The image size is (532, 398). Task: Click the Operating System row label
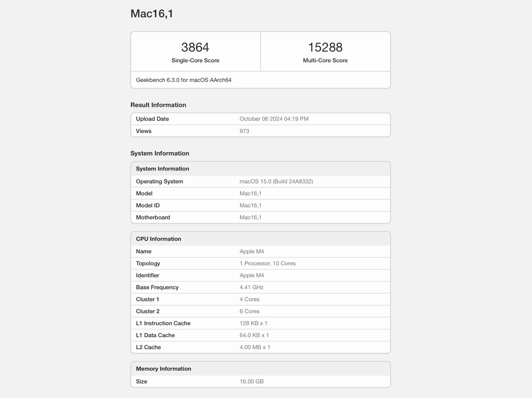tap(159, 181)
